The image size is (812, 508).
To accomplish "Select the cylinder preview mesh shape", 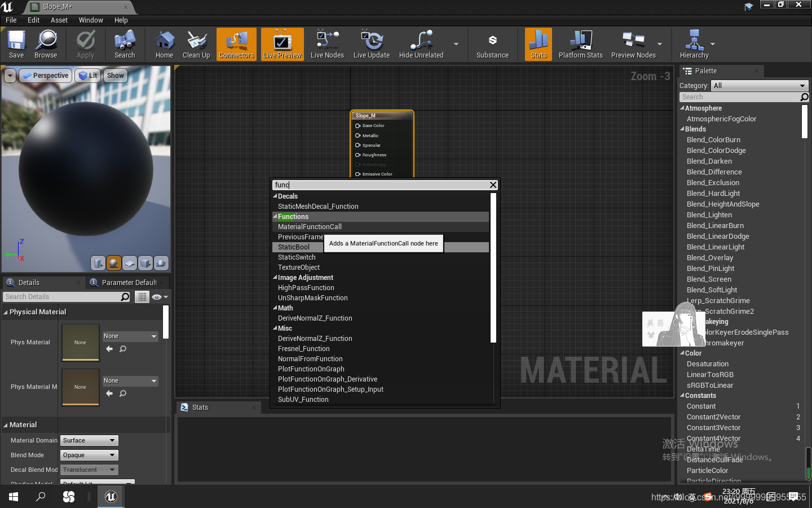I will click(x=98, y=263).
